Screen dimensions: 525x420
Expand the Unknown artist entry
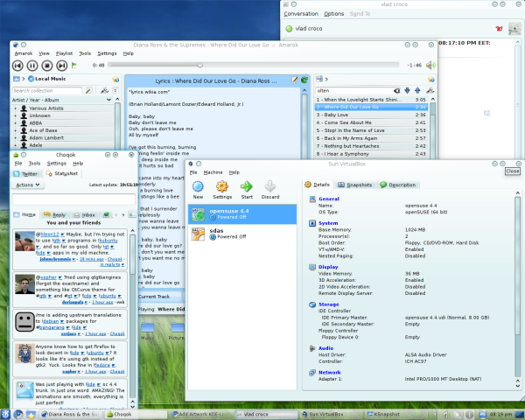pos(16,115)
